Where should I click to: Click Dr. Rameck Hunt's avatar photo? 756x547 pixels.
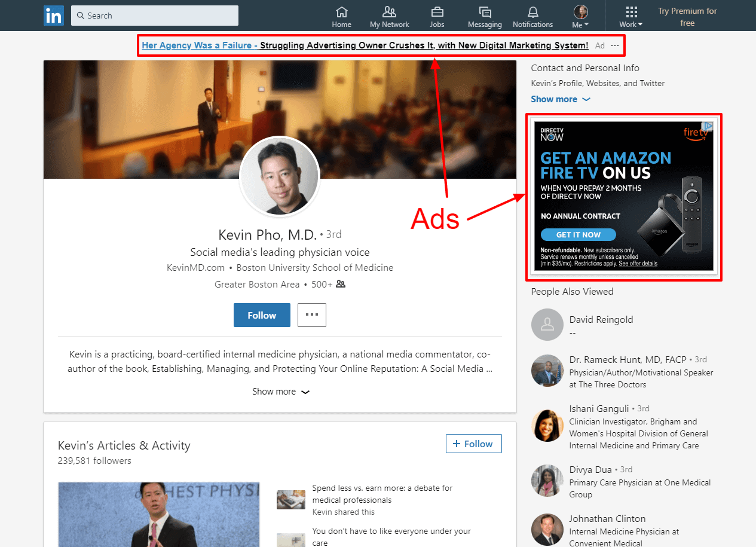547,371
